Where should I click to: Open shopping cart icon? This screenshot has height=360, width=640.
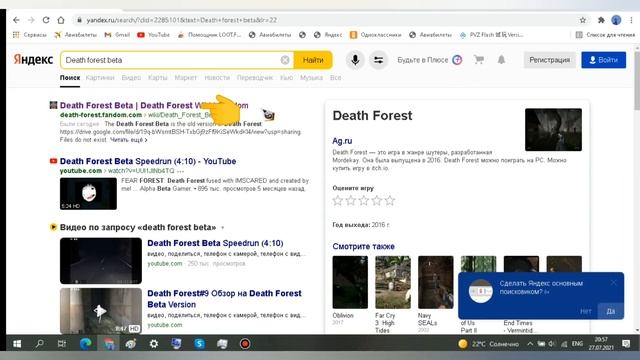(x=479, y=60)
